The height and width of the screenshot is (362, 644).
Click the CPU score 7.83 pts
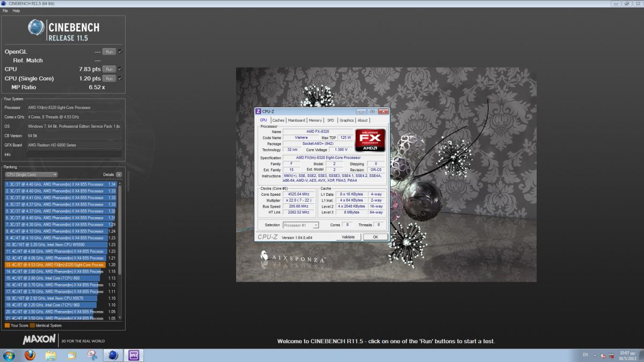tap(90, 69)
